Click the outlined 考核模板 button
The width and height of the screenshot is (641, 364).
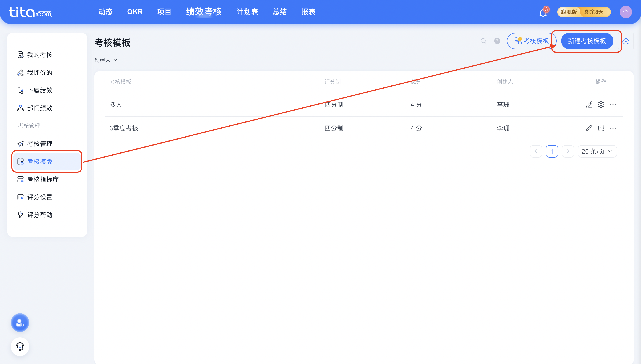(x=531, y=41)
